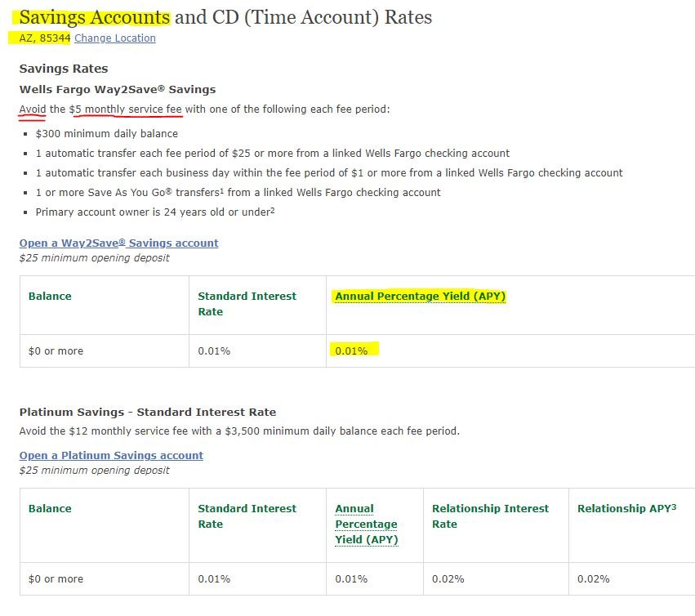Click the Annual Percentage Yield header in Platinum Savings table

point(367,524)
